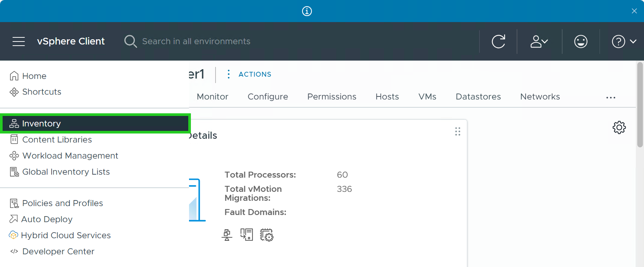The width and height of the screenshot is (644, 267).
Task: Switch to the Monitor tab
Action: pyautogui.click(x=213, y=97)
